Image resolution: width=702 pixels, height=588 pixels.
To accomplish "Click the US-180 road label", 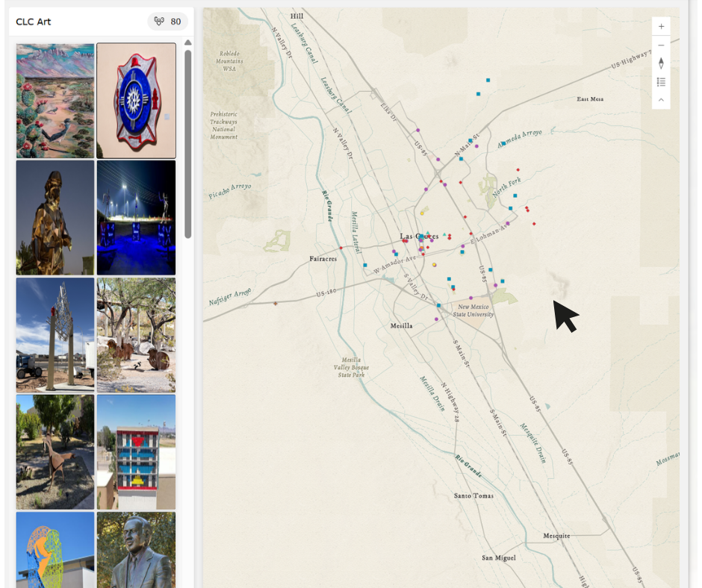I will point(326,293).
